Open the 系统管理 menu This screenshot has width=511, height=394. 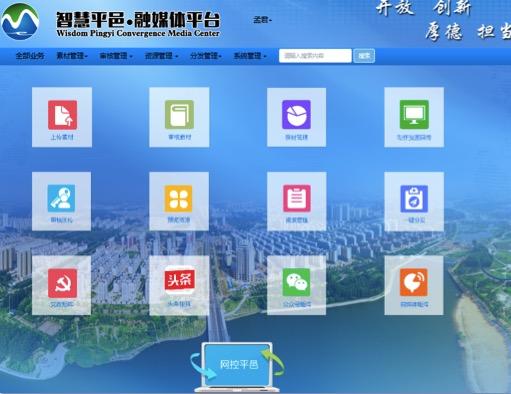tap(250, 56)
